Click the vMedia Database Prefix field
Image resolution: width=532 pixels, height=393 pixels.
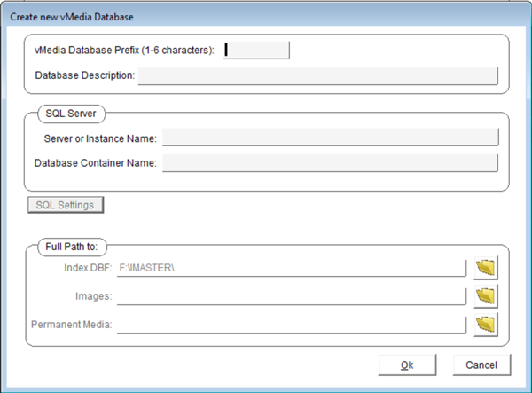(256, 51)
